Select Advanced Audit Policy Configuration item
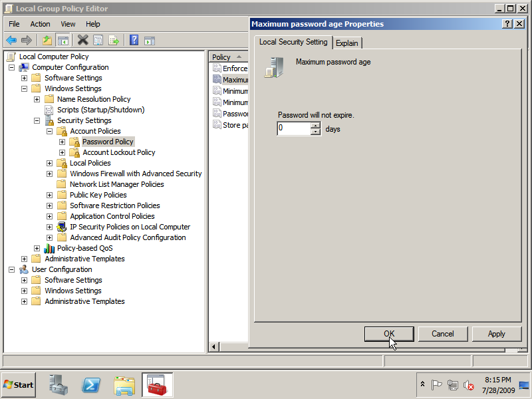The width and height of the screenshot is (532, 399). pyautogui.click(x=128, y=237)
